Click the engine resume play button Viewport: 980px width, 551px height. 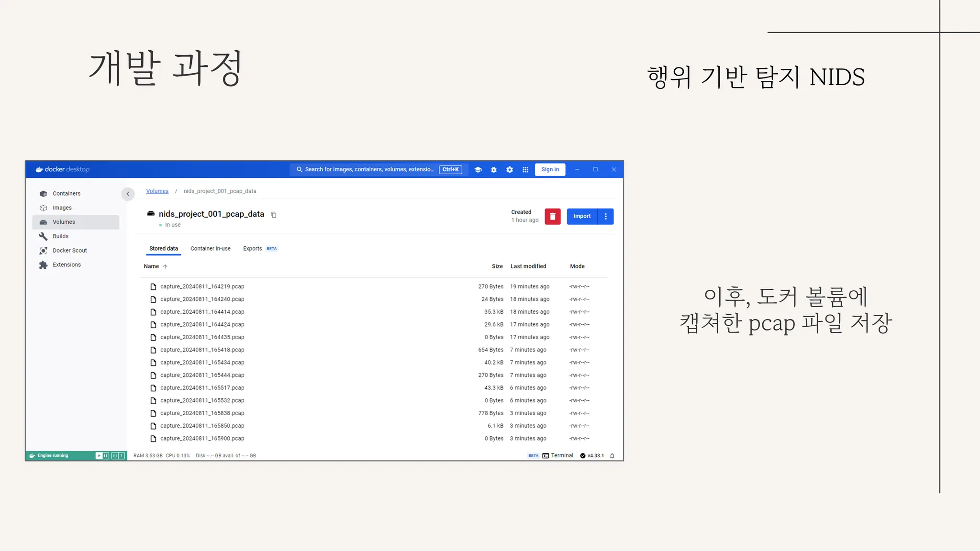[99, 456]
